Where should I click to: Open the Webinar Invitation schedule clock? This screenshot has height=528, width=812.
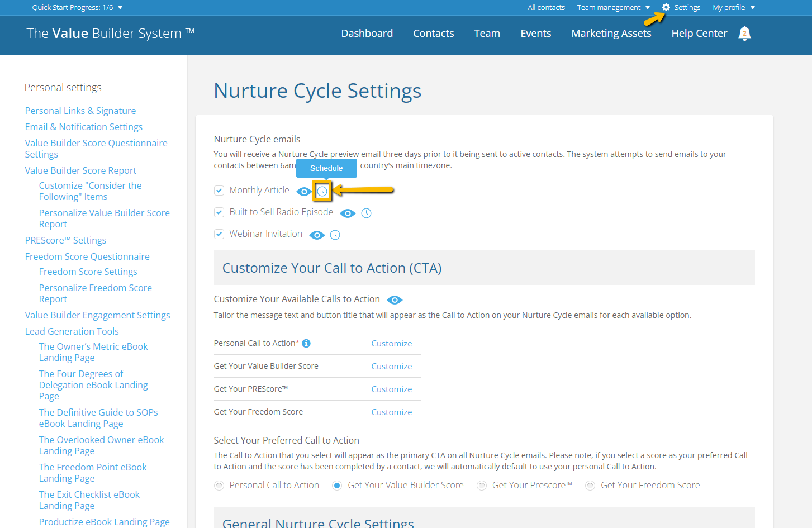(335, 235)
